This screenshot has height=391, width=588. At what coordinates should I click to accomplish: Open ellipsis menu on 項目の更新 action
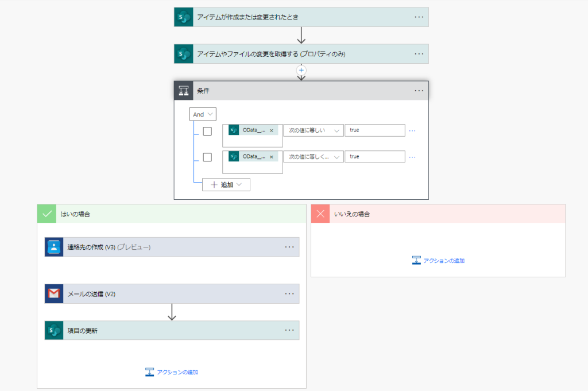pos(289,331)
